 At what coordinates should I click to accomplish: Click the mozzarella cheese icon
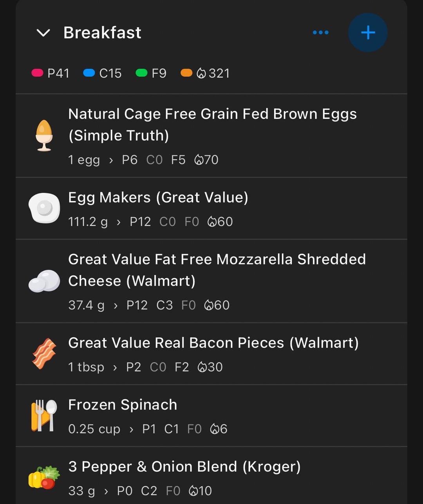tap(44, 281)
